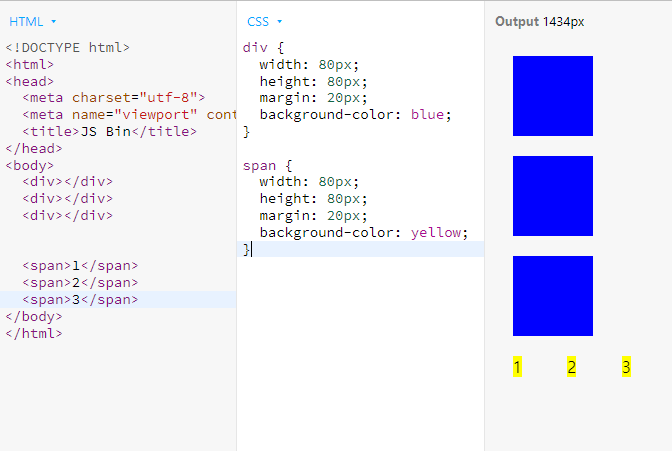This screenshot has height=451, width=672.
Task: Click the yellow span numbered 3
Action: [x=626, y=367]
